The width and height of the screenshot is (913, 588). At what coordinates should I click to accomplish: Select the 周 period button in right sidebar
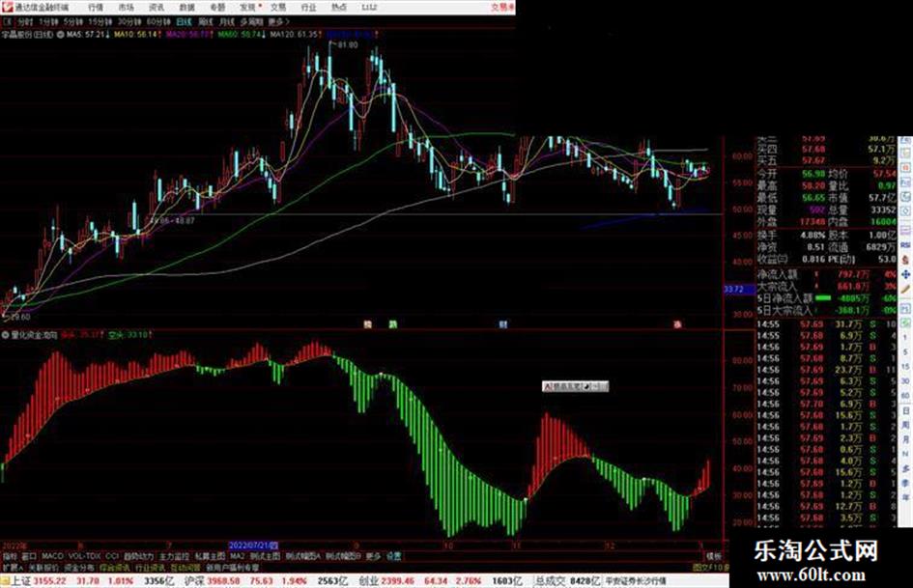905,426
